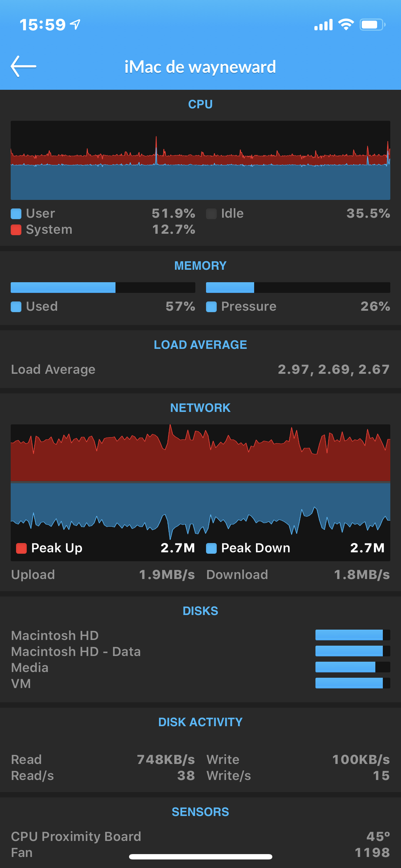
Task: Tap the Memory Pressure bar
Action: coord(298,288)
